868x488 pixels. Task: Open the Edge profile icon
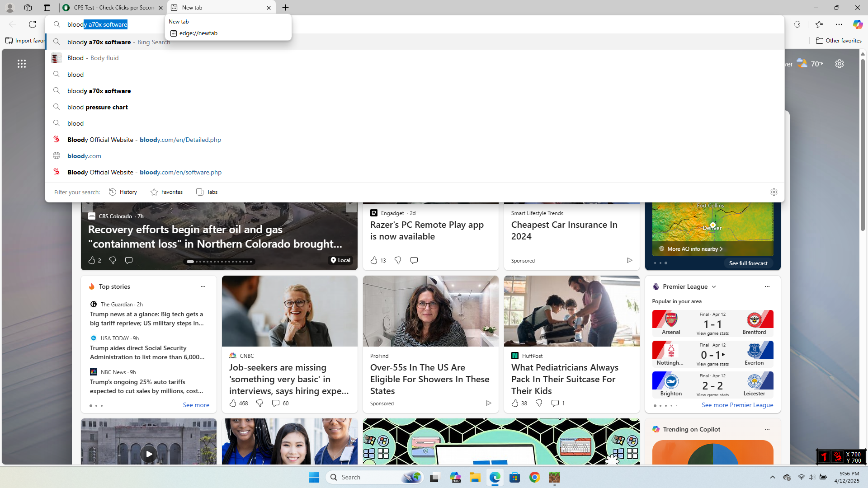coord(9,8)
